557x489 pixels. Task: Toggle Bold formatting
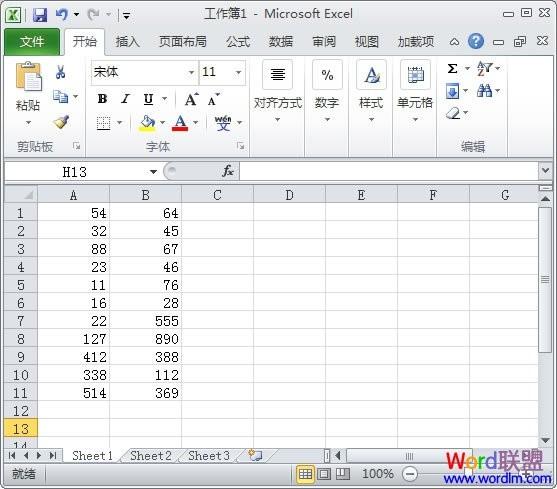pyautogui.click(x=102, y=99)
